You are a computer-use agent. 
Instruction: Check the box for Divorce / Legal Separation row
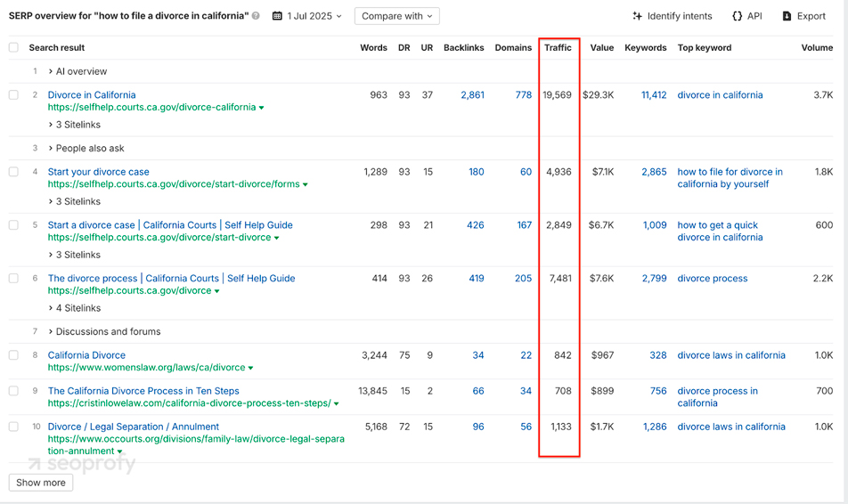13,427
